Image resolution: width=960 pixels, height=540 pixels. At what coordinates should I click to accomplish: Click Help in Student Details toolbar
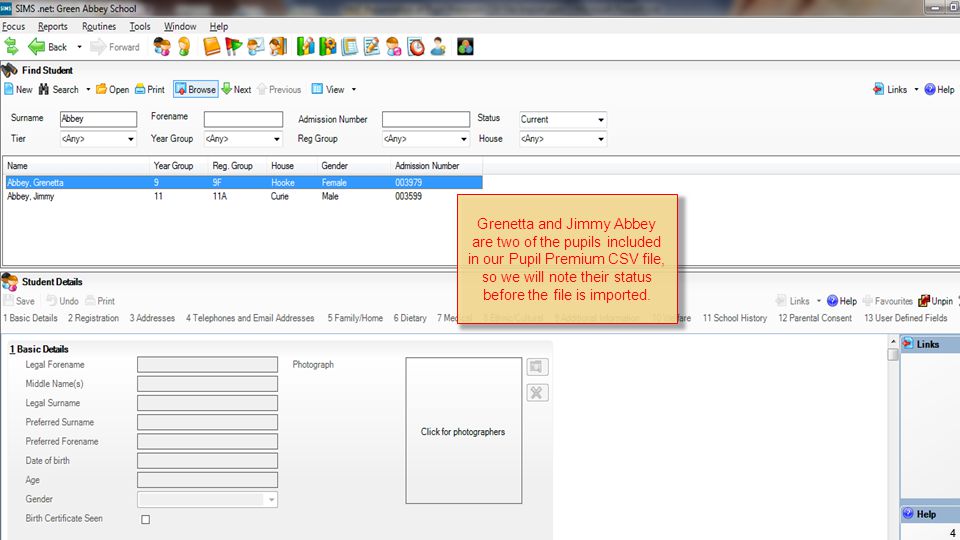point(842,301)
